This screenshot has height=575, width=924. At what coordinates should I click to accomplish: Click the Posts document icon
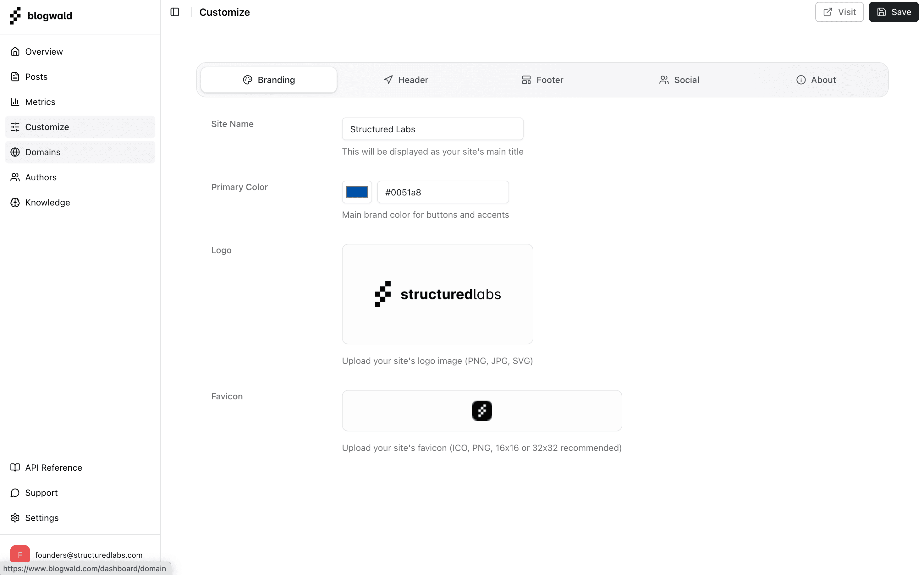tap(15, 76)
